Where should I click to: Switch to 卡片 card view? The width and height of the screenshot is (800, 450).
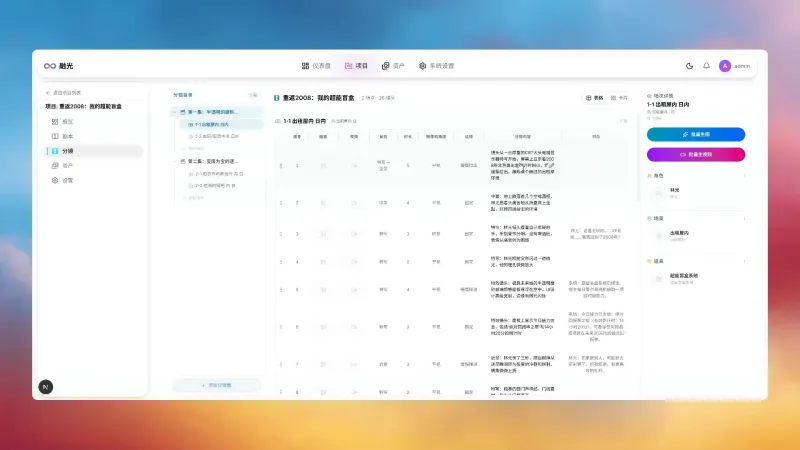click(619, 98)
